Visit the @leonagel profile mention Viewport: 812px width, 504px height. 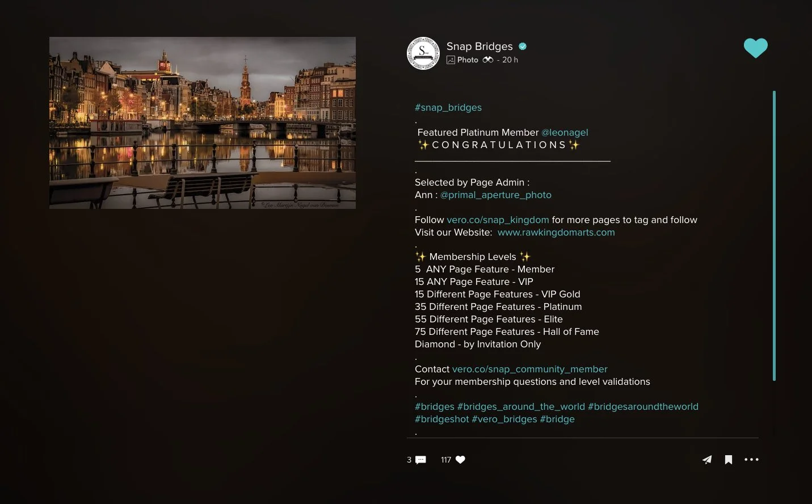[x=565, y=132]
